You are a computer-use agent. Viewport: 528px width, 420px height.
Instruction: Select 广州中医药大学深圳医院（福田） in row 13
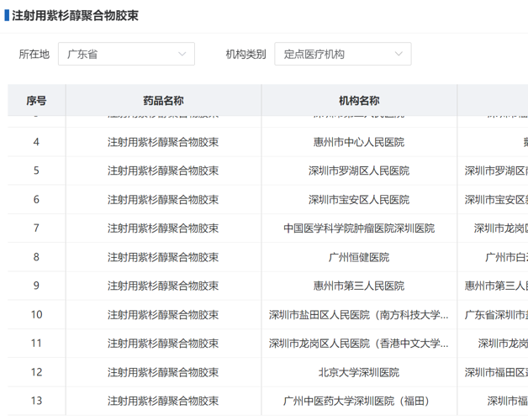(356, 401)
